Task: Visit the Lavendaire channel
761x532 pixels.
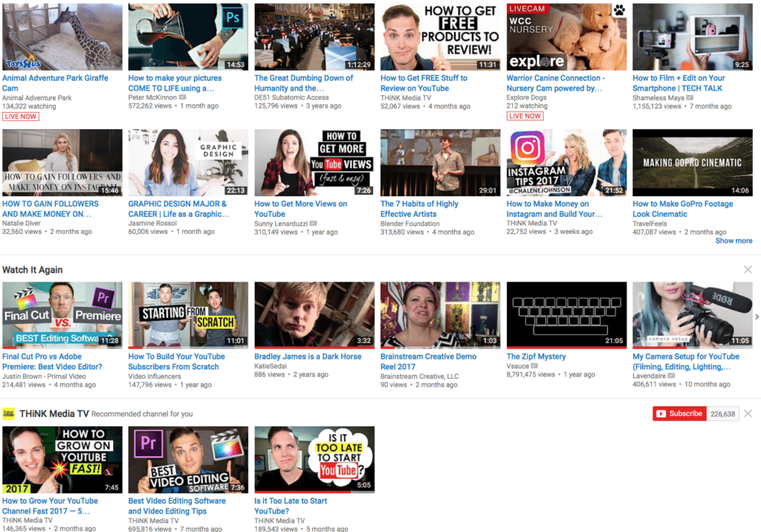Action: 650,376
